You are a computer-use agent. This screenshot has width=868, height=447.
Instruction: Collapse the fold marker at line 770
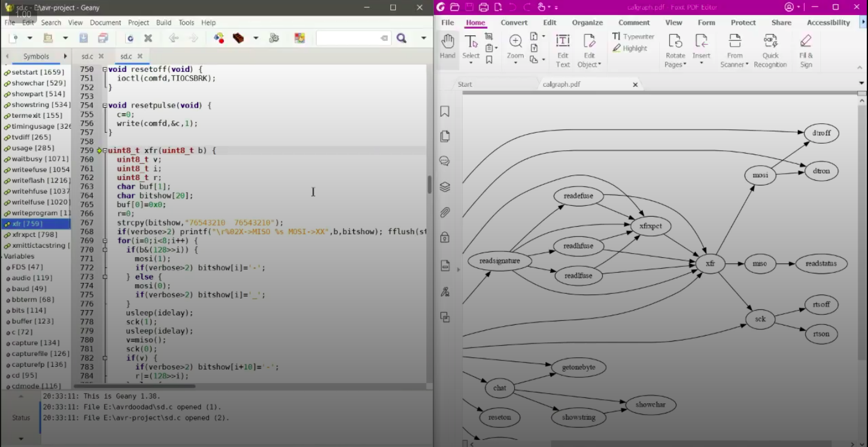pos(105,250)
